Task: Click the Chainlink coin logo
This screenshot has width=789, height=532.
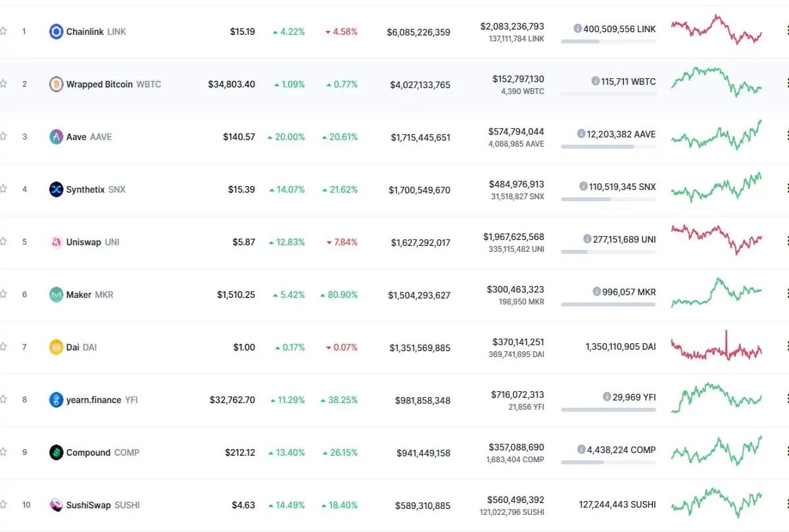Action: click(56, 32)
